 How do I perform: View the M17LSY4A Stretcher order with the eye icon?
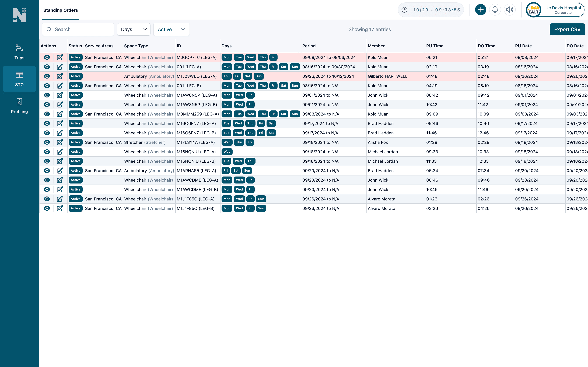tap(47, 142)
